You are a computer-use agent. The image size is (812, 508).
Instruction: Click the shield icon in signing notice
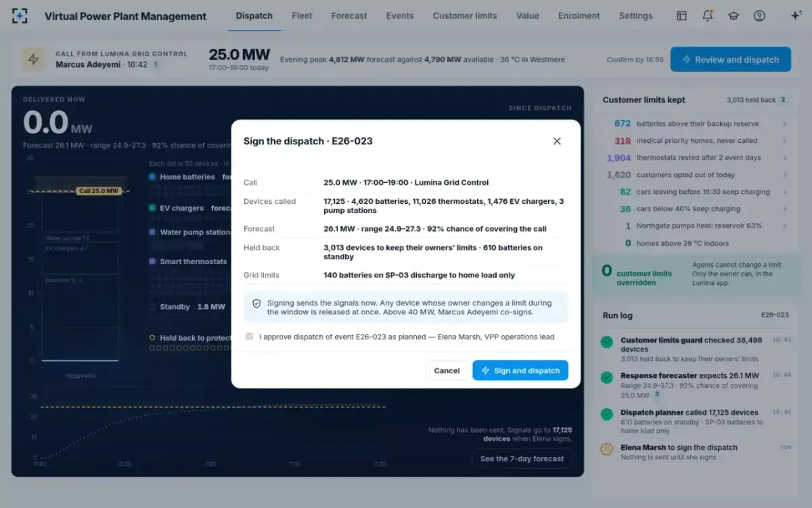[256, 303]
